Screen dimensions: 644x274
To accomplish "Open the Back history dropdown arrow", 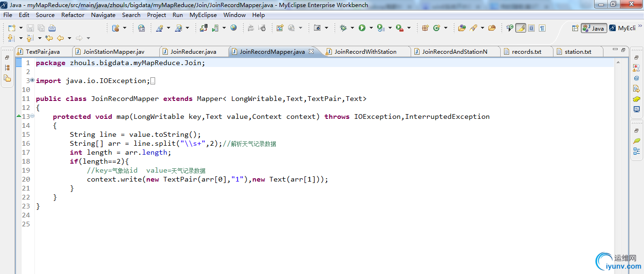I will click(69, 38).
